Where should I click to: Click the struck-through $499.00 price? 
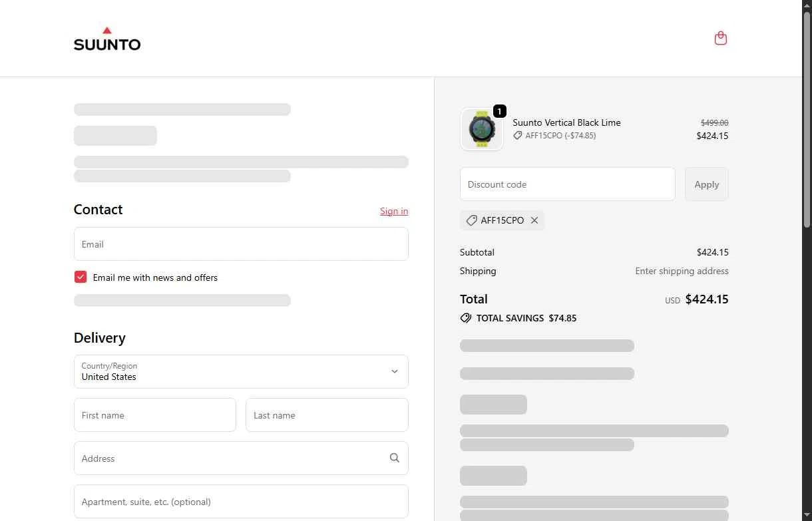click(x=714, y=123)
